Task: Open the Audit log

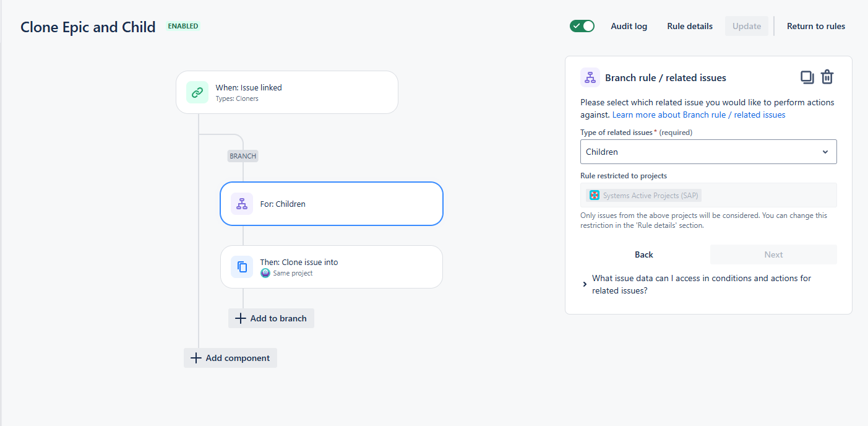Action: [x=629, y=26]
